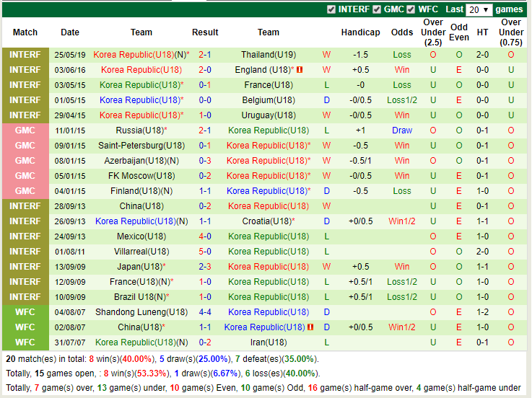The image size is (532, 398).
Task: Open the 2-0 result versus England
Action: [205, 70]
